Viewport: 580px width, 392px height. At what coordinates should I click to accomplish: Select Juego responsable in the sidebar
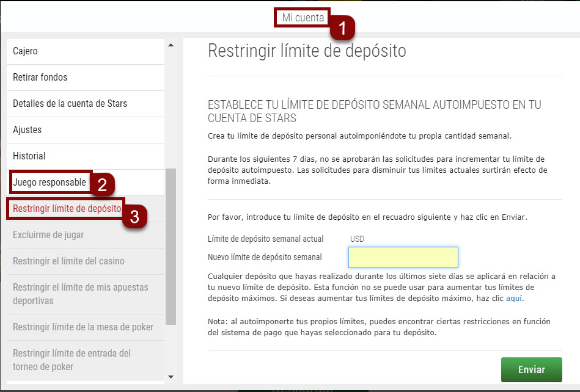point(49,182)
